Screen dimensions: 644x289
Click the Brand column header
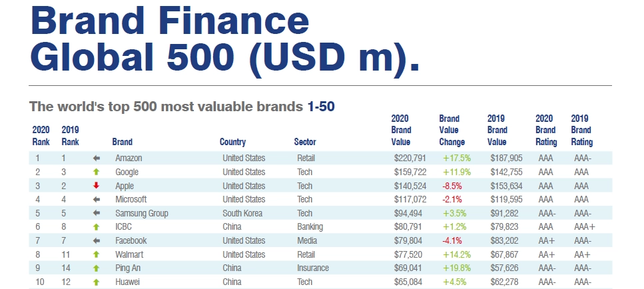122,142
